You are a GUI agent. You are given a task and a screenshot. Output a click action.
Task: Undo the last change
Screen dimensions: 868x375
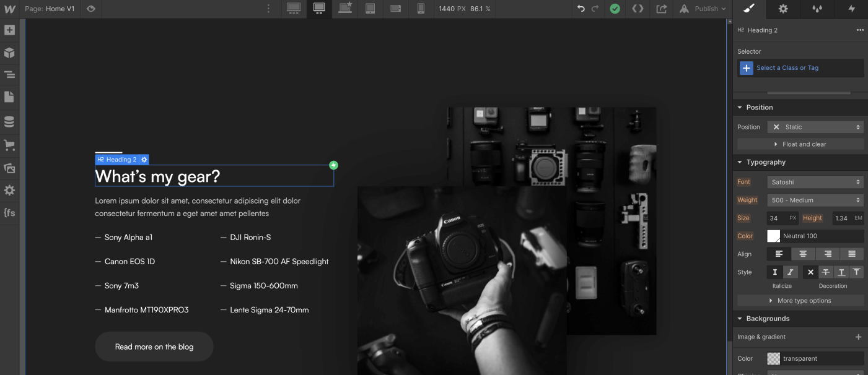pyautogui.click(x=581, y=9)
